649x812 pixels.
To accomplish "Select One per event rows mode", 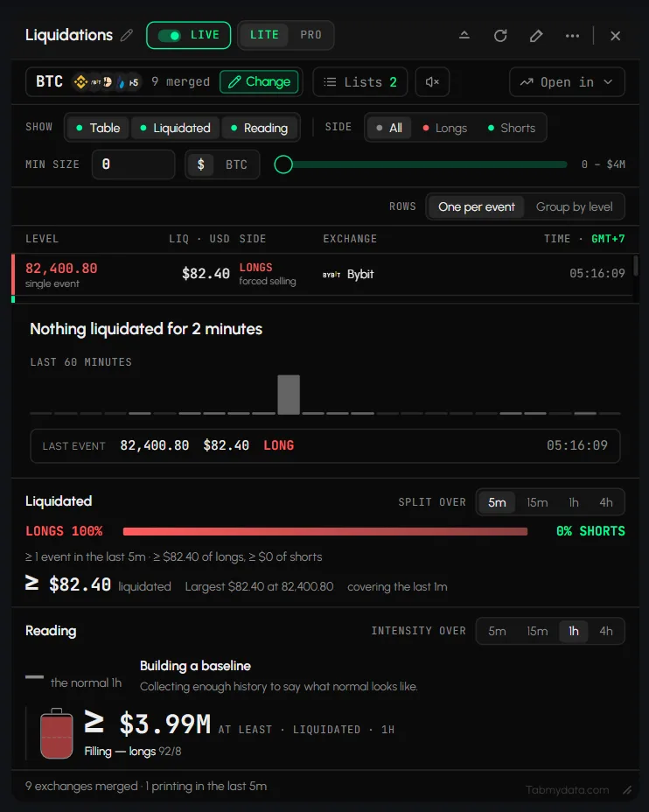I will tap(476, 207).
